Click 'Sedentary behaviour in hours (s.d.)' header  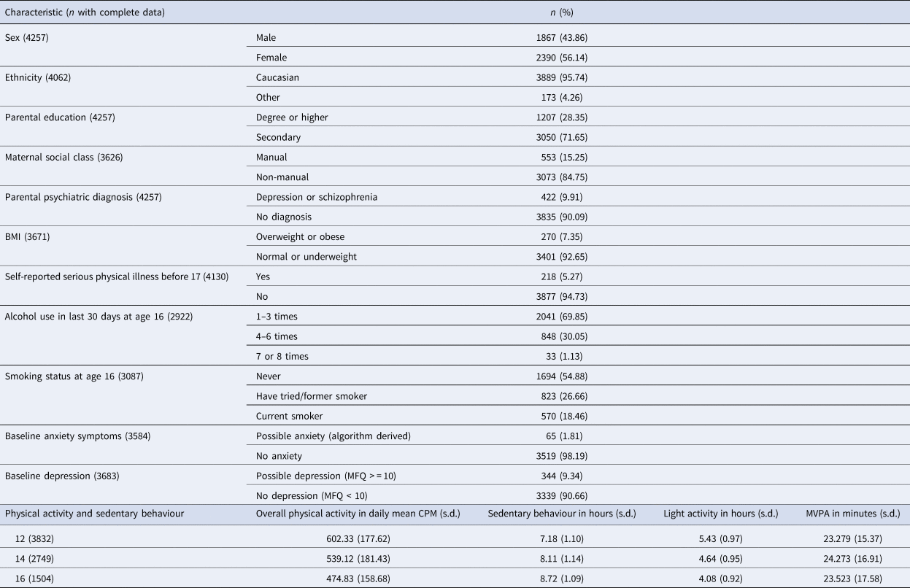point(561,514)
